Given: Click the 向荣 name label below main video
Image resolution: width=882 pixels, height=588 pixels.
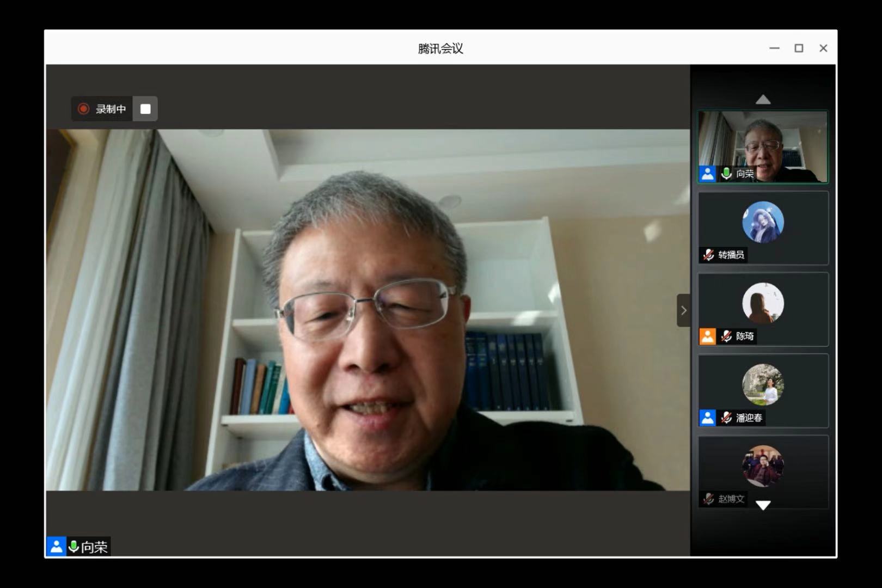Looking at the screenshot, I should pos(94,547).
